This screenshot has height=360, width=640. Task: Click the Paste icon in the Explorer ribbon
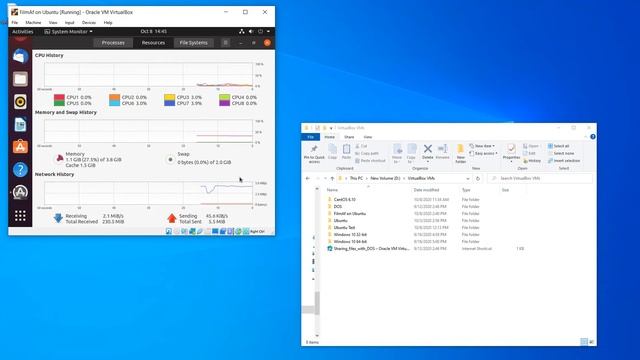click(x=347, y=149)
